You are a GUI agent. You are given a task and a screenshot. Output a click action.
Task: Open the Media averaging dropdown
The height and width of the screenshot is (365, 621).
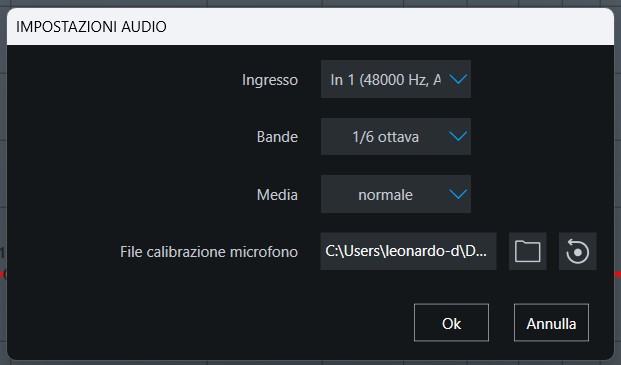coord(396,194)
